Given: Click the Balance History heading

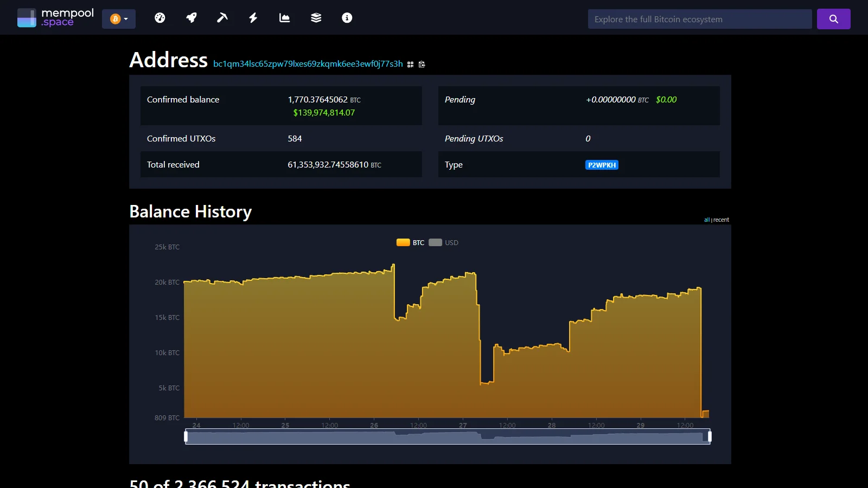Looking at the screenshot, I should (x=190, y=211).
